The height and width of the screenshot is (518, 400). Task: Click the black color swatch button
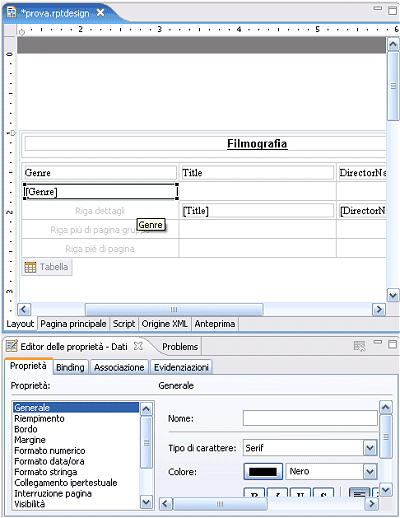pos(263,472)
